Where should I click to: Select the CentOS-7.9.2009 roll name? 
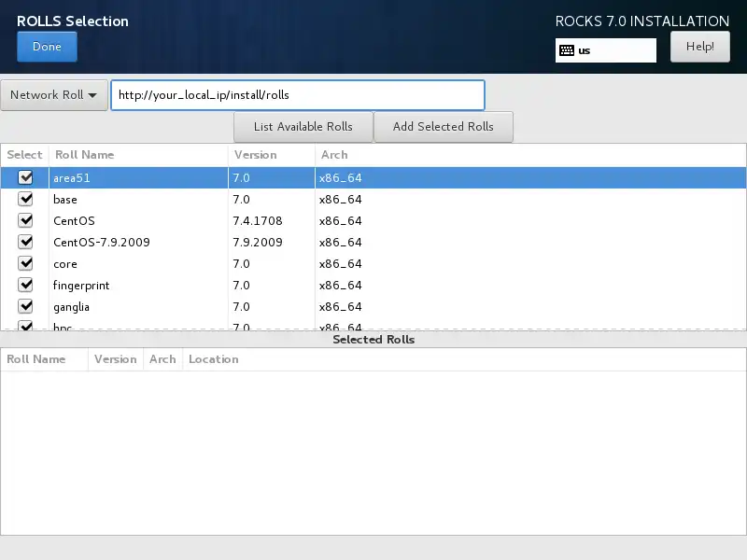[x=102, y=243]
